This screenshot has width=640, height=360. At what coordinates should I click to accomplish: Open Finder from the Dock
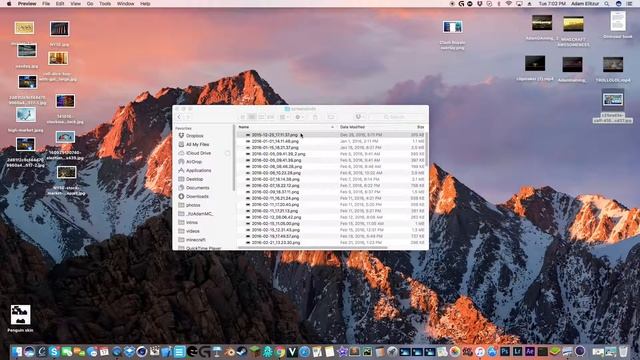click(17, 351)
